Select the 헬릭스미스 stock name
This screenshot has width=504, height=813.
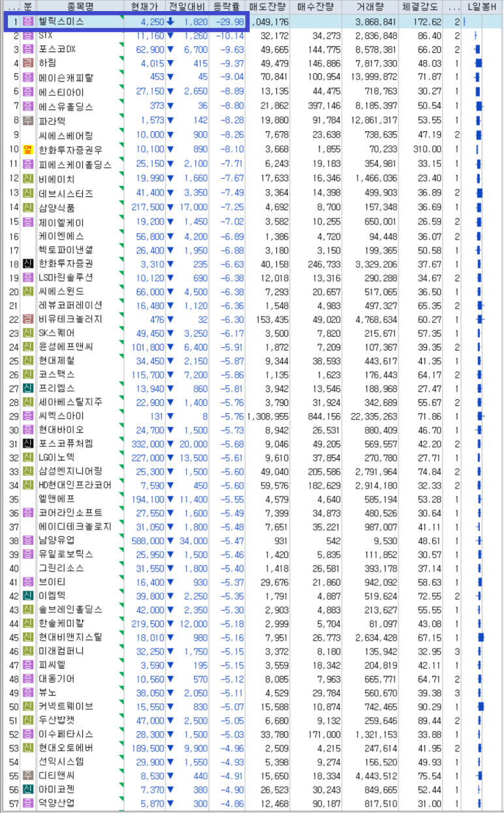point(61,21)
